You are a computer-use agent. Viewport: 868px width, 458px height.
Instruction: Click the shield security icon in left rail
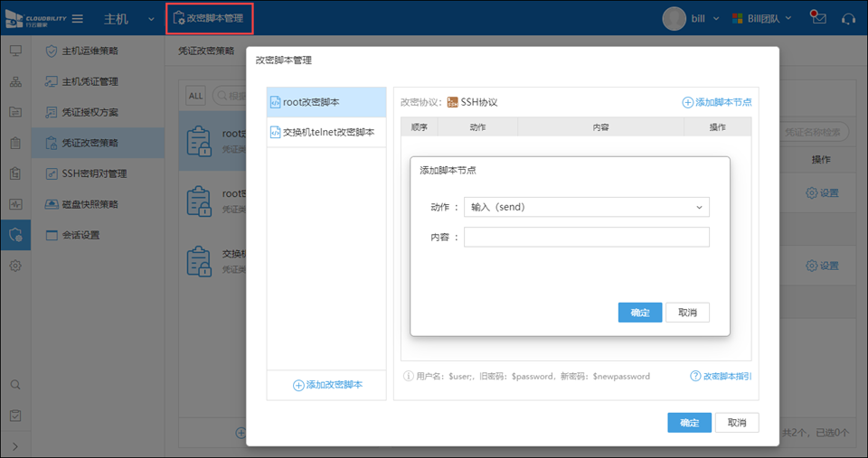(x=15, y=235)
